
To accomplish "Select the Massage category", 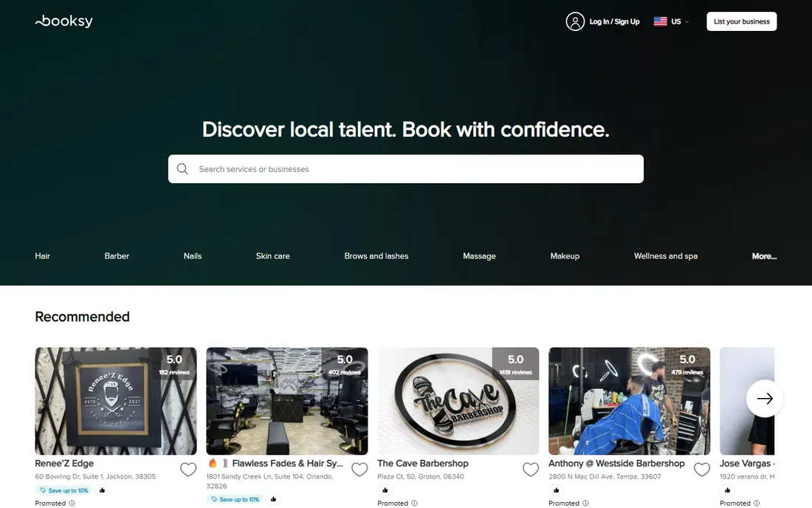I will click(479, 255).
